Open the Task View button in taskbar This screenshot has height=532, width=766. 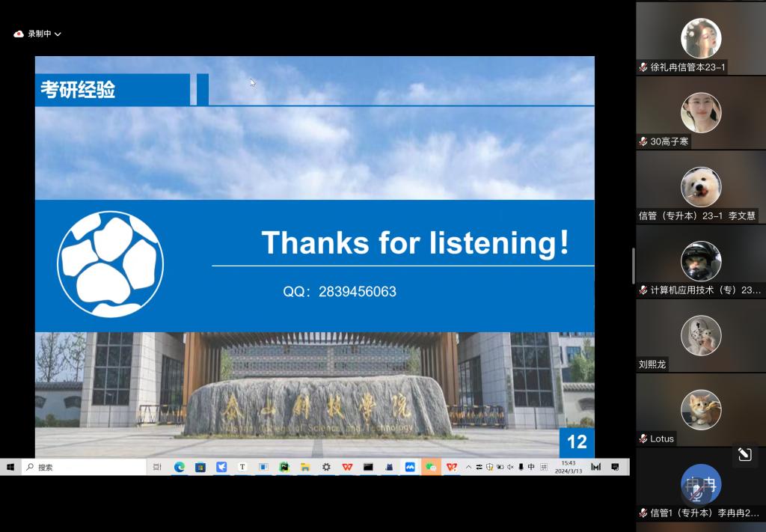(157, 467)
